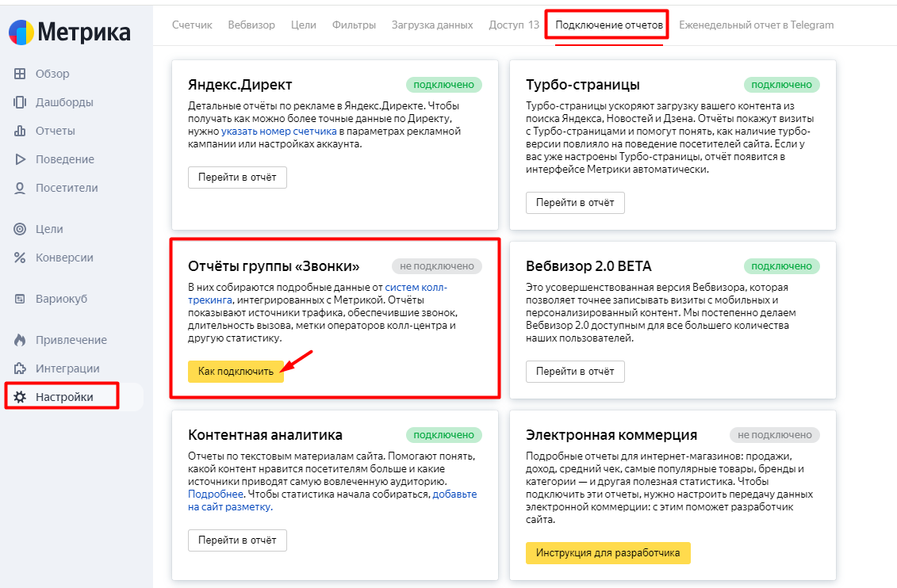The height and width of the screenshot is (588, 897).
Task: Switch to the Цели tab at top
Action: pos(304,25)
